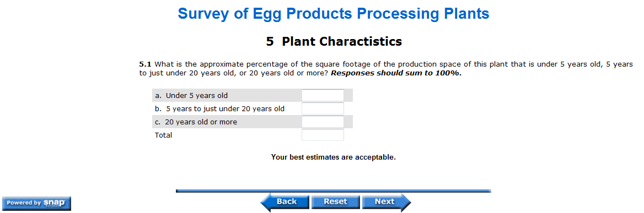This screenshot has width=644, height=213.
Task: Click 'Responses should sum to 100%' italic text
Action: [396, 74]
